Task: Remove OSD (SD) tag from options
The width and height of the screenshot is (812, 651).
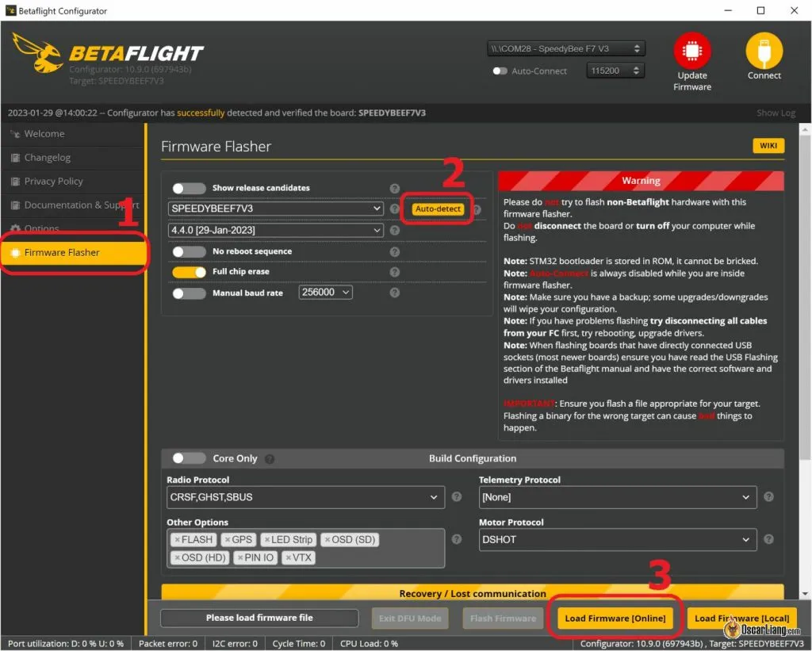Action: 327,540
